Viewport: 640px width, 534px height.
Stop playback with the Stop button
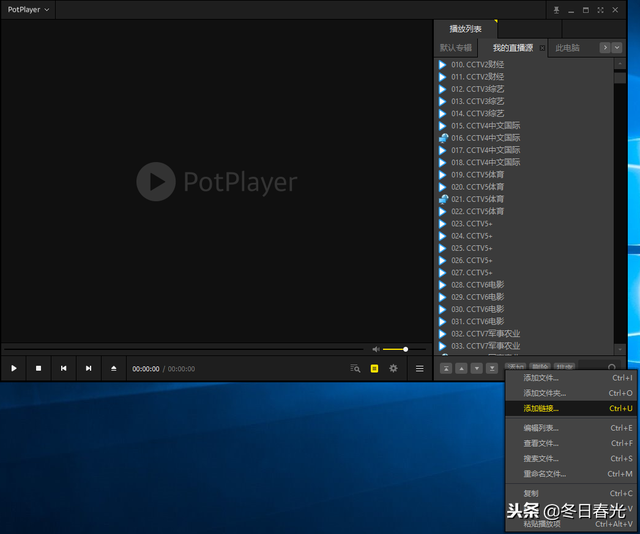pos(38,368)
